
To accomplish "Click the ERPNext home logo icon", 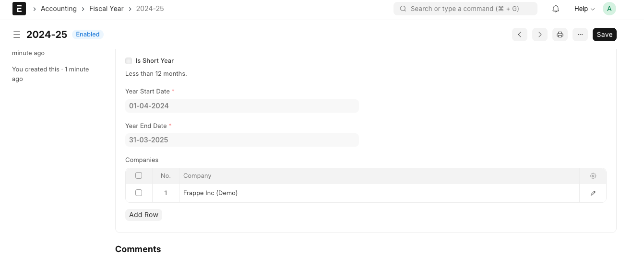I will pos(19,9).
